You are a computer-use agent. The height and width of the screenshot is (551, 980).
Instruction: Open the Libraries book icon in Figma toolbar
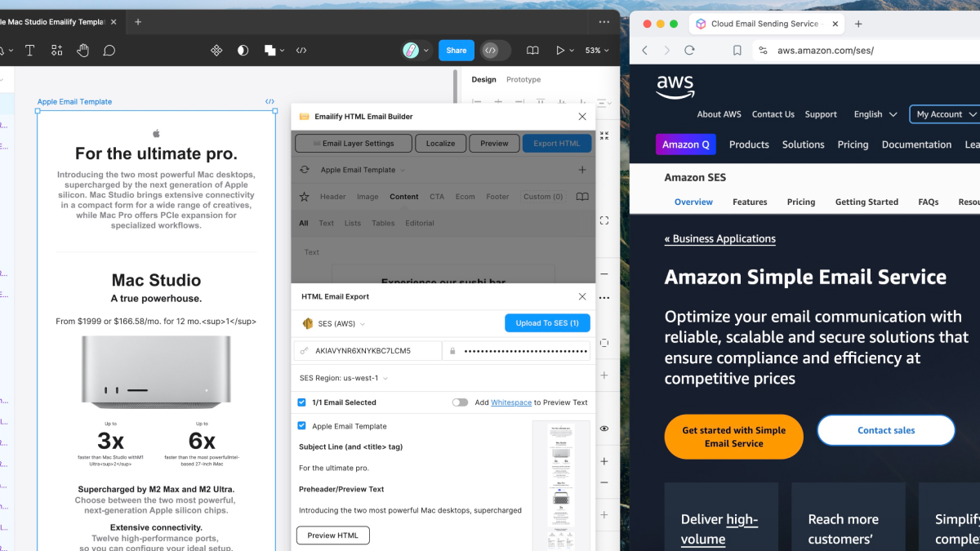[532, 51]
